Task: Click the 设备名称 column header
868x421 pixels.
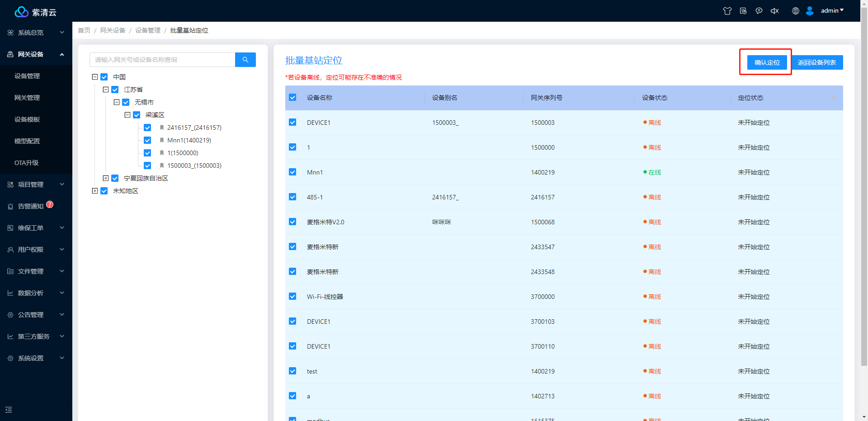Action: click(x=320, y=98)
